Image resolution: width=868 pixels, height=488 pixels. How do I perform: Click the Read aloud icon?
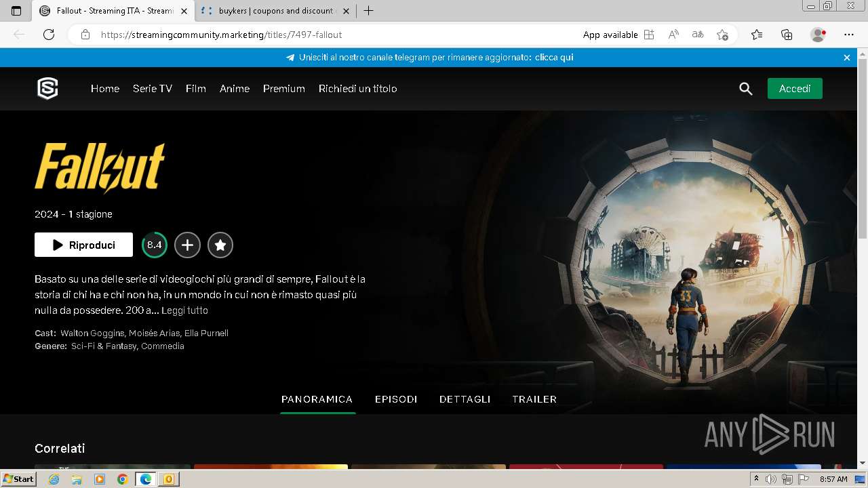tap(673, 35)
